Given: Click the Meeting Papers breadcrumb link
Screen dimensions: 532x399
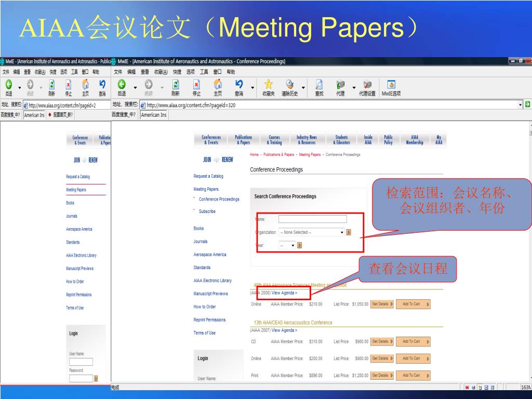Looking at the screenshot, I should point(310,154).
